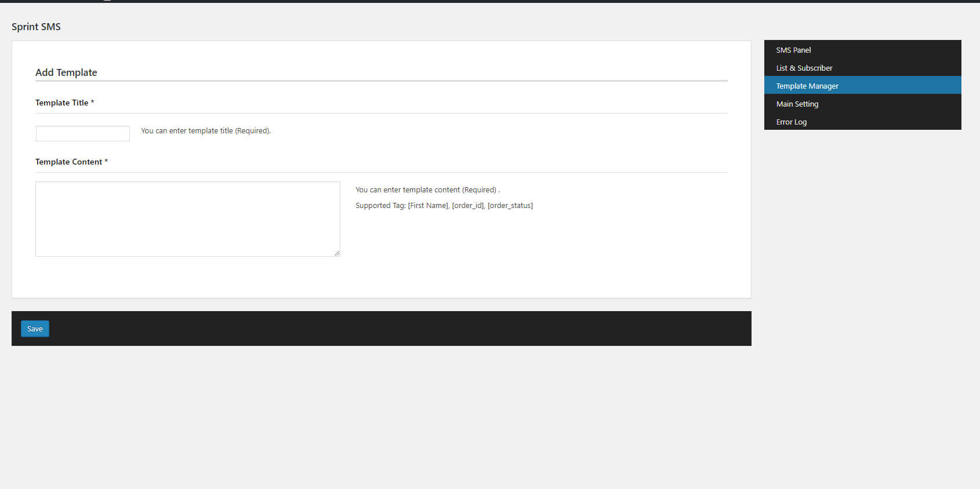The width and height of the screenshot is (980, 489).
Task: Open Main Setting page
Action: coord(862,104)
